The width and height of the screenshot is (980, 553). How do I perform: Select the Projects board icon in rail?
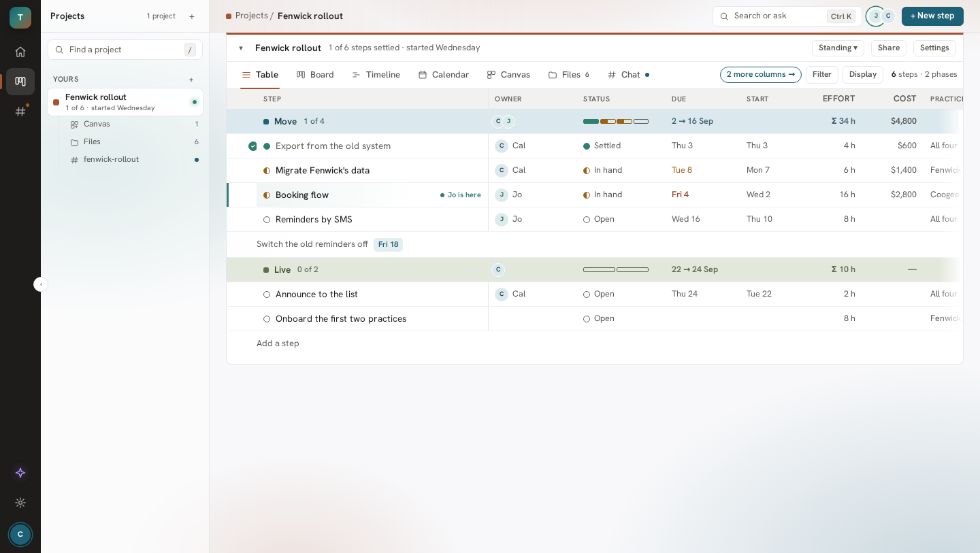pyautogui.click(x=20, y=82)
